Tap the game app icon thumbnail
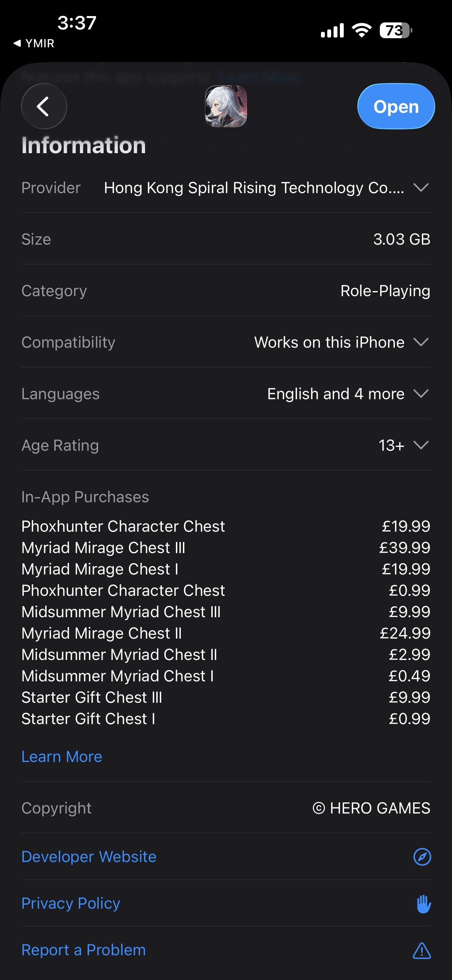Screen dimensions: 452x980 (226, 106)
